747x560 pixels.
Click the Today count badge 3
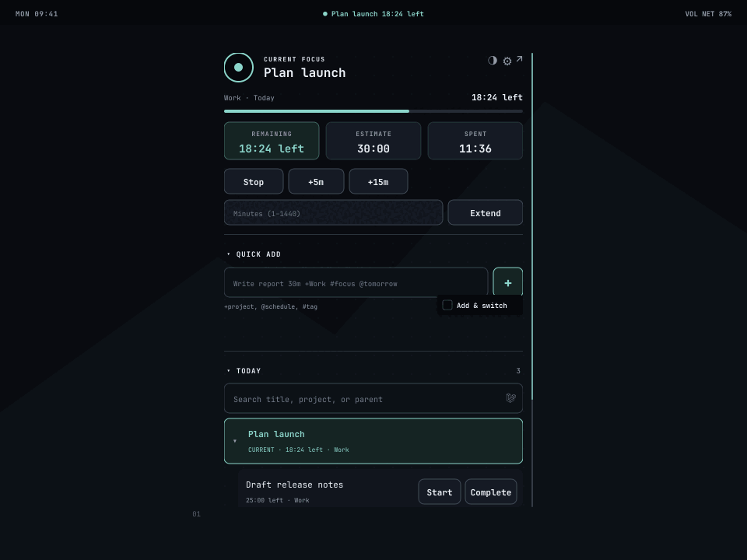[518, 370]
